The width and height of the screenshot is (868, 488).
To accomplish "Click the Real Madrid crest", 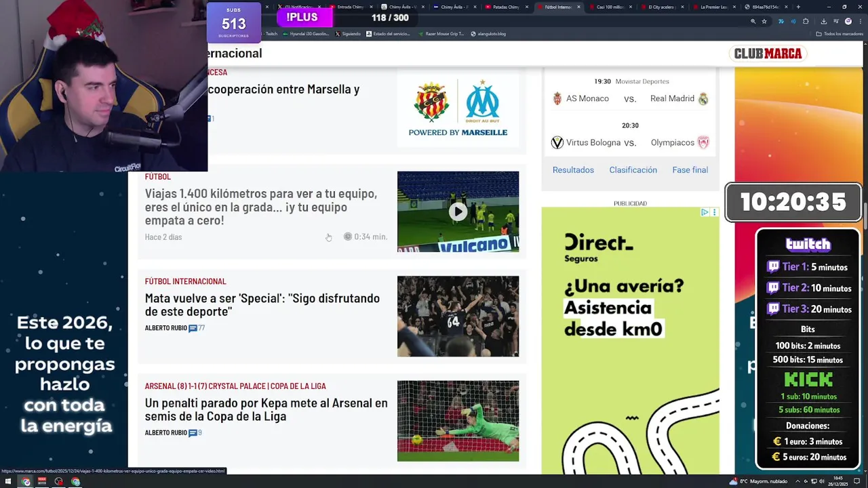I will (x=703, y=98).
